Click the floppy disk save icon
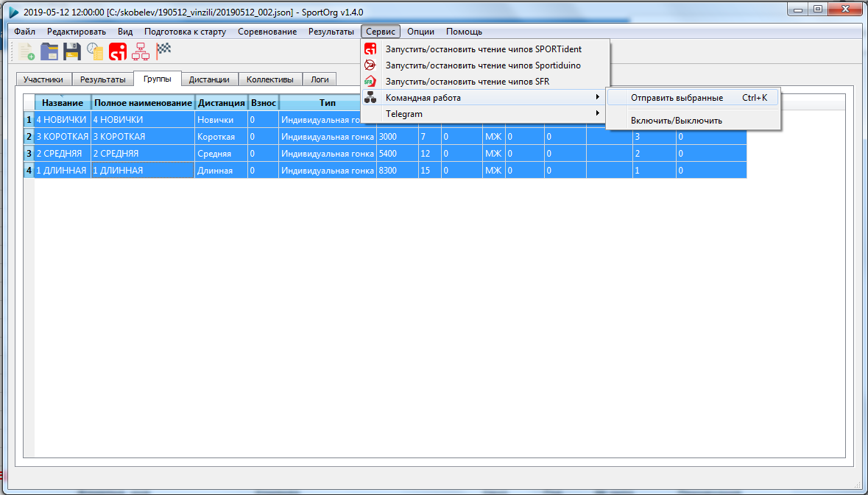The height and width of the screenshot is (495, 868). 72,51
